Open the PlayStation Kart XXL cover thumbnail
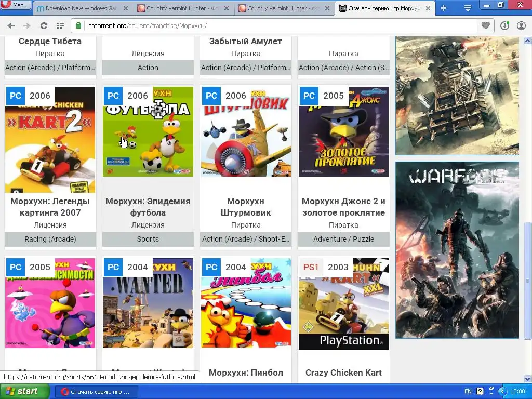532x399 pixels. tap(343, 303)
